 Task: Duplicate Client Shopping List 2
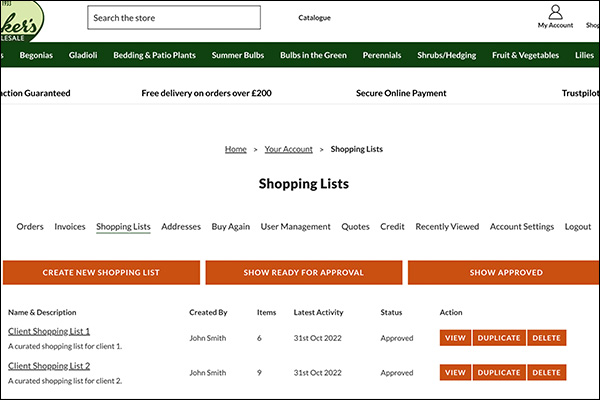(498, 372)
